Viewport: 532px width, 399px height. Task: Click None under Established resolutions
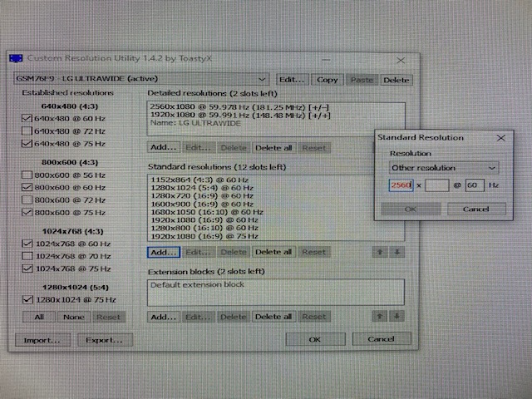[x=73, y=317]
